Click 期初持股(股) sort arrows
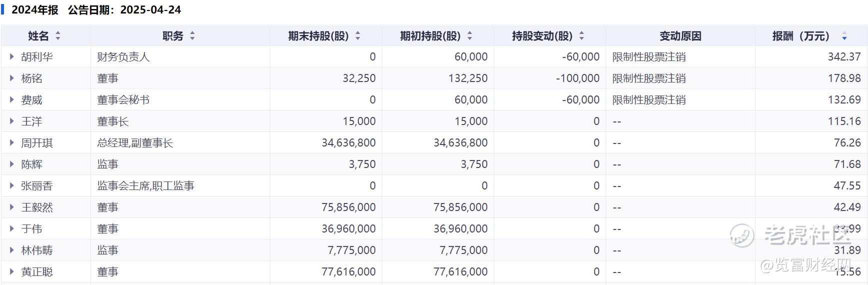Image resolution: width=868 pixels, height=285 pixels. pos(470,36)
